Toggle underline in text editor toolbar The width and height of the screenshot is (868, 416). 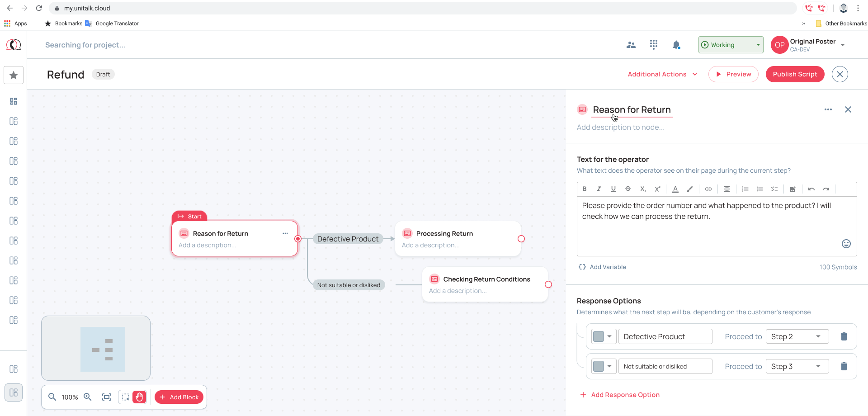(613, 189)
